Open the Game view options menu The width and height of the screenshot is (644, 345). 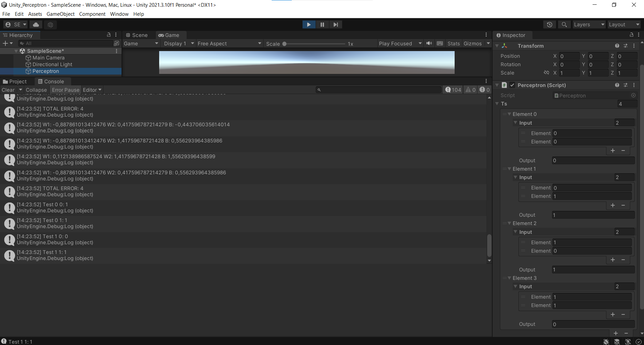486,35
